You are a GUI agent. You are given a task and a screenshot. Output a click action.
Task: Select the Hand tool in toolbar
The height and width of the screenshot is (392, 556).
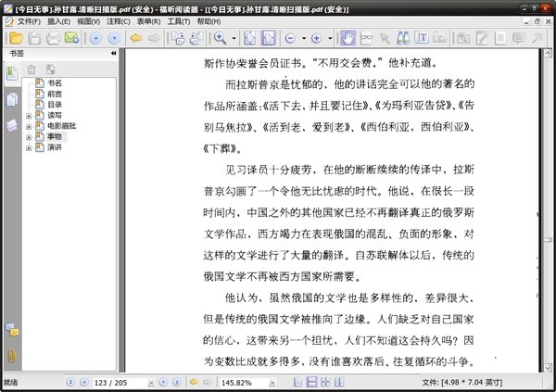click(347, 38)
